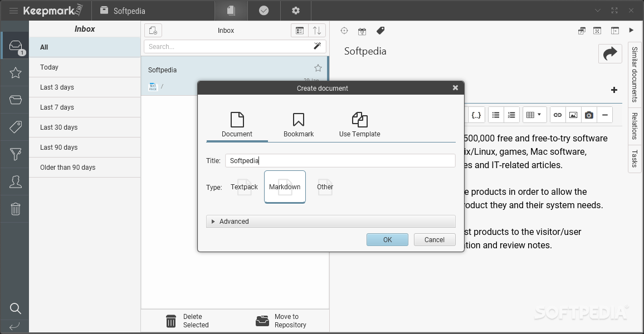Screen dimensions: 644x334
Task: Open the hamburger menu beside Keepmark logo
Action: (13, 11)
